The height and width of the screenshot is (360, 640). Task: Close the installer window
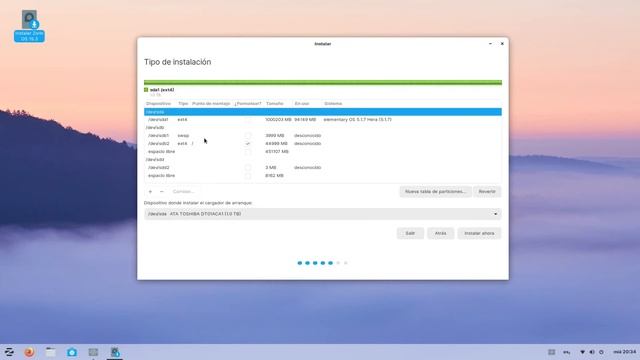[502, 44]
